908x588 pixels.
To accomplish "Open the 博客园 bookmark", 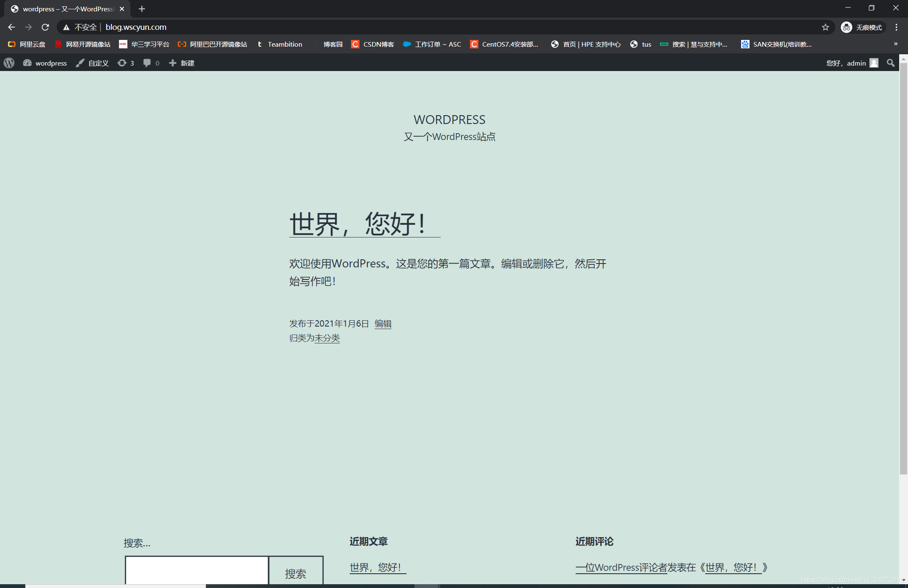I will pyautogui.click(x=327, y=44).
